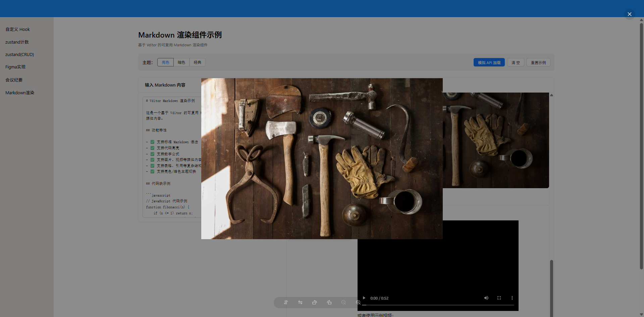
Task: Click the line # Vditor Markdown 渲染示例
Action: 170,101
